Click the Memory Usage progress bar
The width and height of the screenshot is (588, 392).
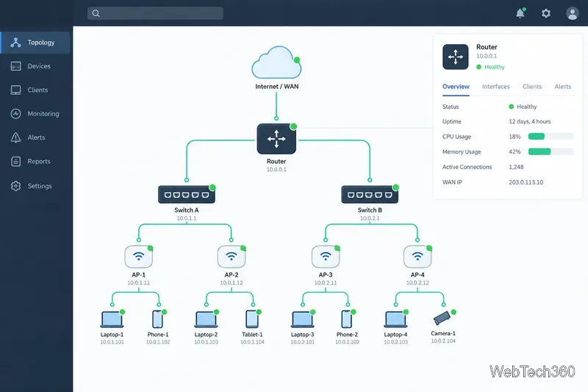pyautogui.click(x=551, y=152)
